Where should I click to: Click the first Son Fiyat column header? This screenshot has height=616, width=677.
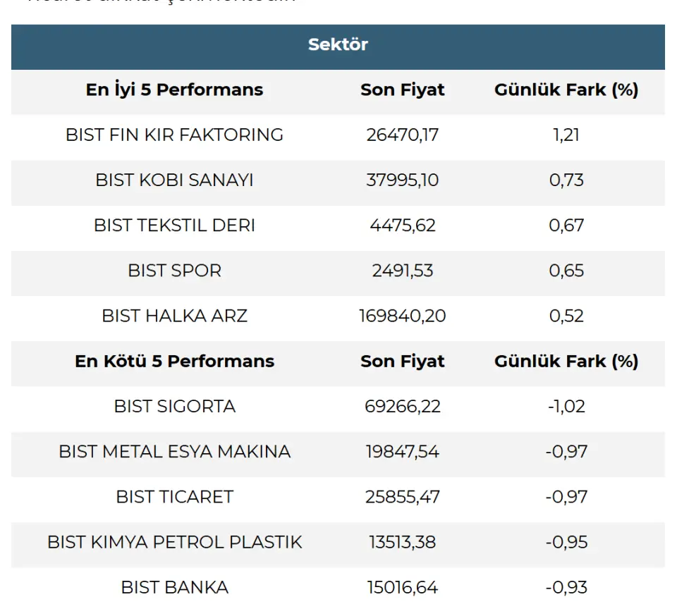tap(403, 90)
